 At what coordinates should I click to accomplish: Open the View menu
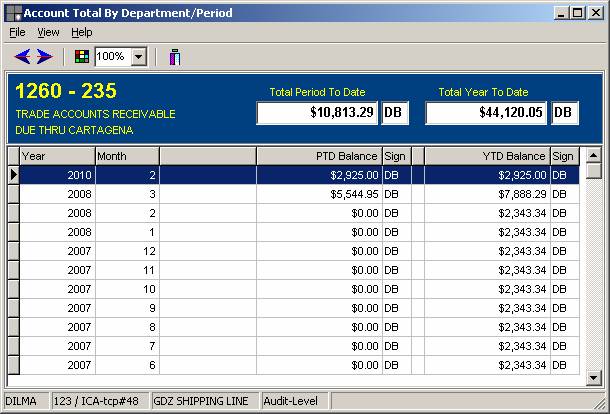[48, 32]
